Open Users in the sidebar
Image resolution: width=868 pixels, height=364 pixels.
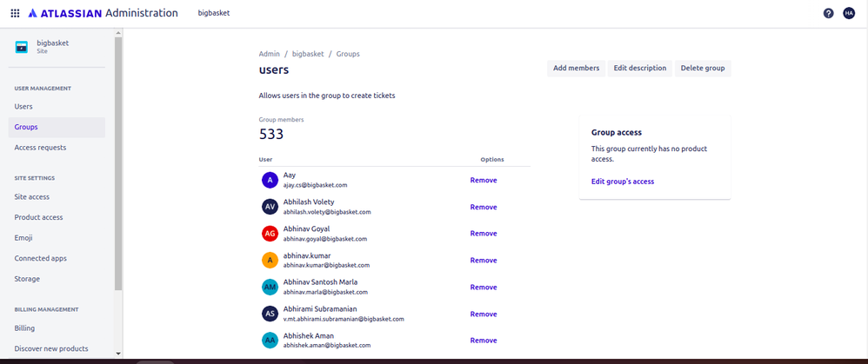(x=57, y=106)
